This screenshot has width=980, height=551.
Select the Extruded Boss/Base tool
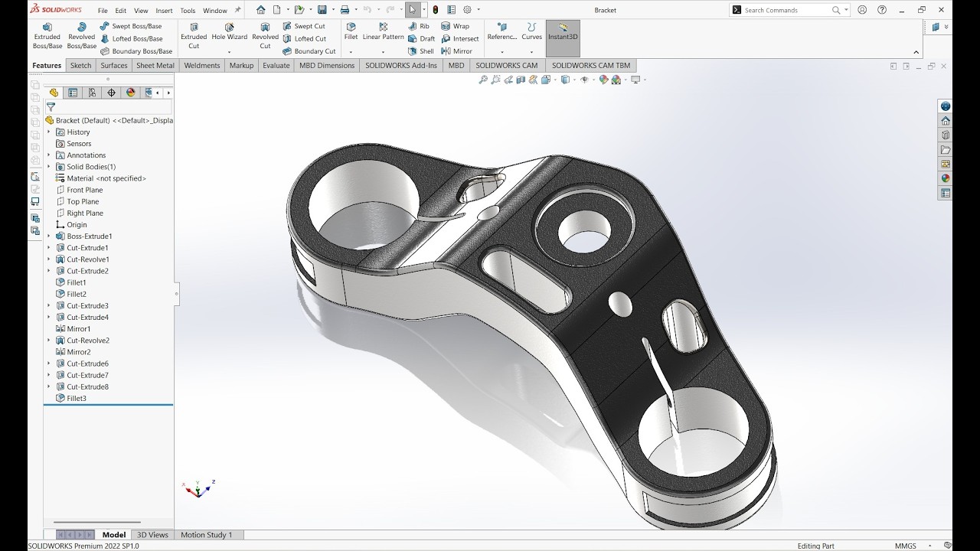coord(47,36)
